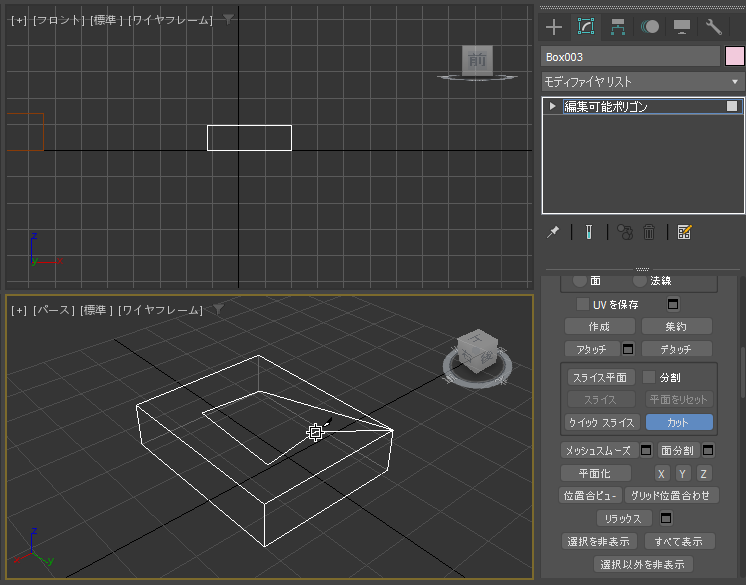Click the 選択を非表示 button
This screenshot has height=585, width=746.
[x=599, y=541]
